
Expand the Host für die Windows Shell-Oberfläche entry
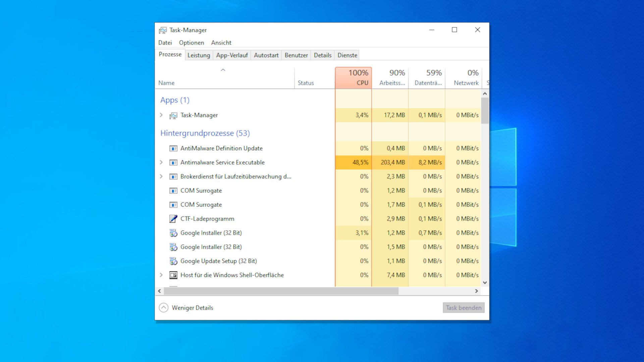(x=162, y=275)
